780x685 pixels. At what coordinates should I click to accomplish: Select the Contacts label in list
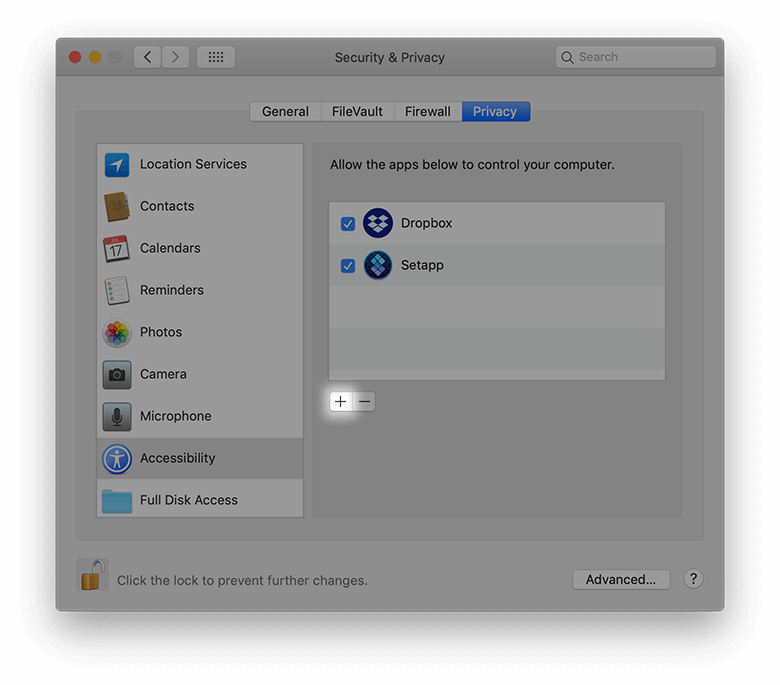point(167,206)
